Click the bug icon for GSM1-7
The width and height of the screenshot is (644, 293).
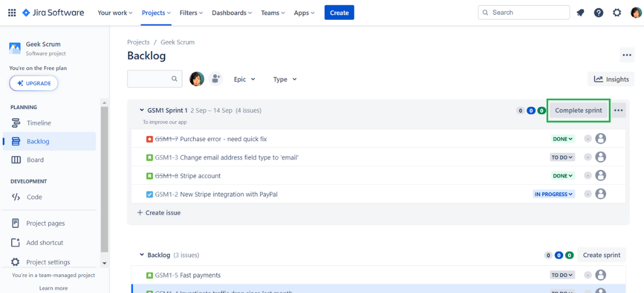pyautogui.click(x=149, y=139)
